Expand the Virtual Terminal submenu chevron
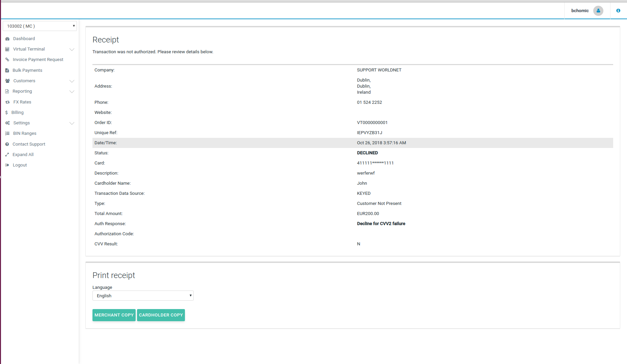Image resolution: width=627 pixels, height=364 pixels. [x=72, y=49]
